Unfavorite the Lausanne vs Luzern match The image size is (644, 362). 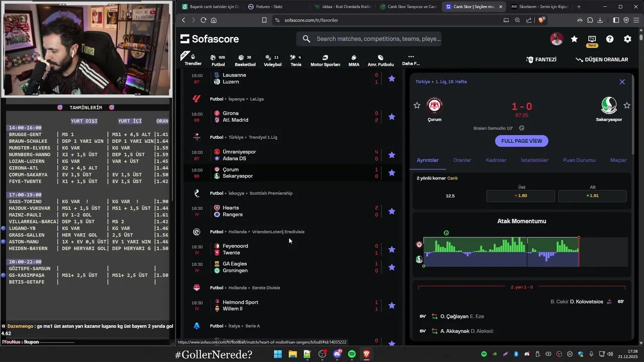[x=392, y=78]
